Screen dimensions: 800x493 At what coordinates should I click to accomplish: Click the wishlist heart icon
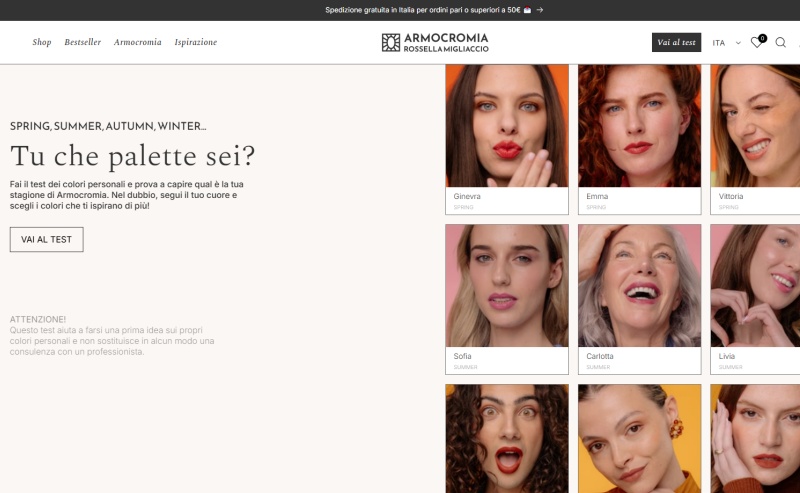coord(757,43)
